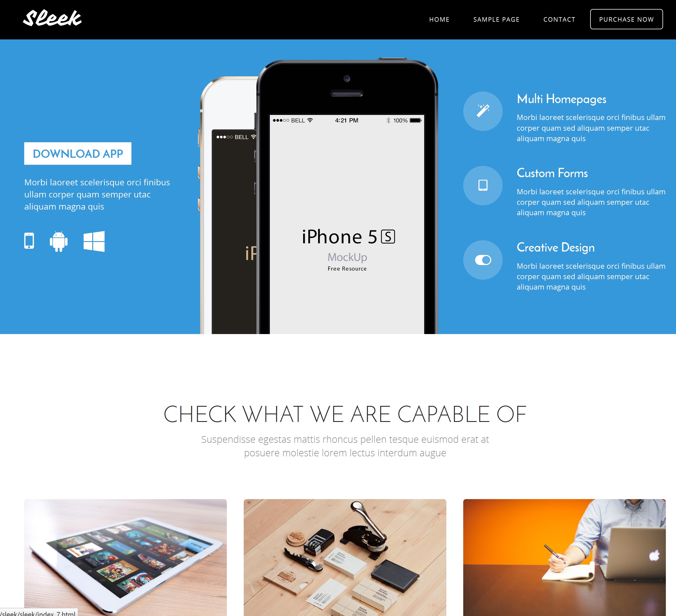Click the Android robot icon
The image size is (676, 616).
[x=58, y=241]
